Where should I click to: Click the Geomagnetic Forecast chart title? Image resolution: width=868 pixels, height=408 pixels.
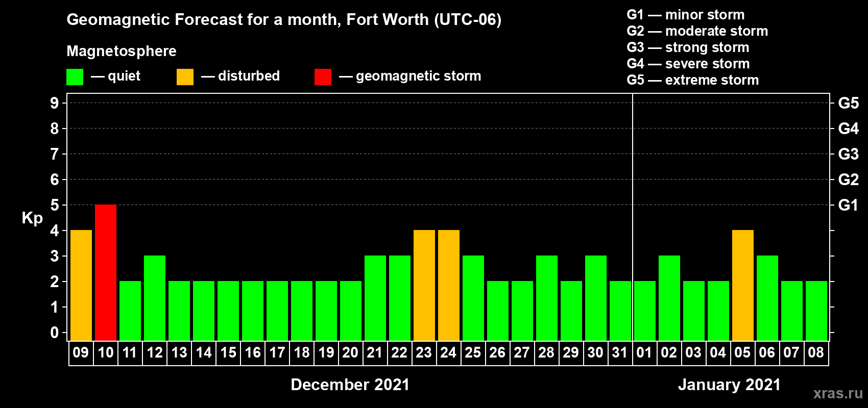(x=284, y=20)
